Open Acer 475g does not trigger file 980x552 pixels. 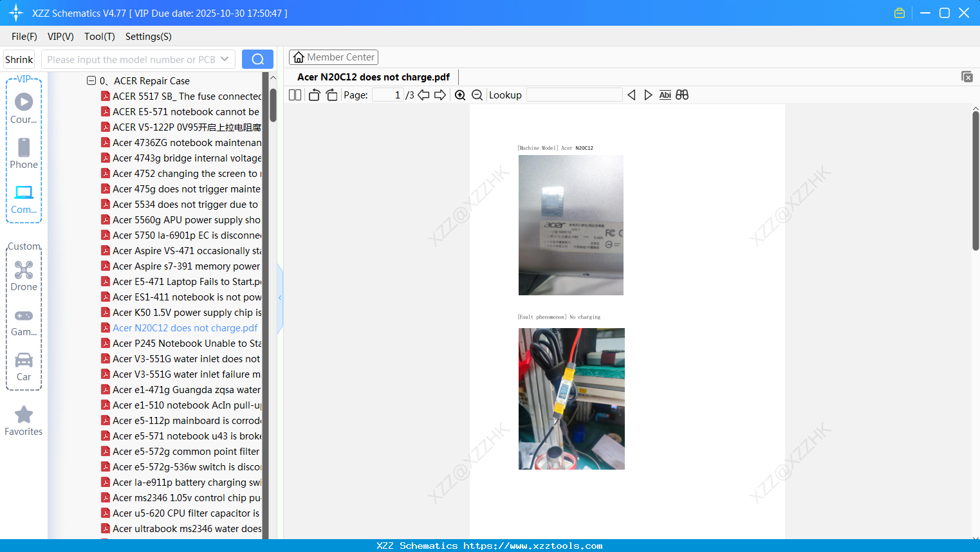click(187, 189)
